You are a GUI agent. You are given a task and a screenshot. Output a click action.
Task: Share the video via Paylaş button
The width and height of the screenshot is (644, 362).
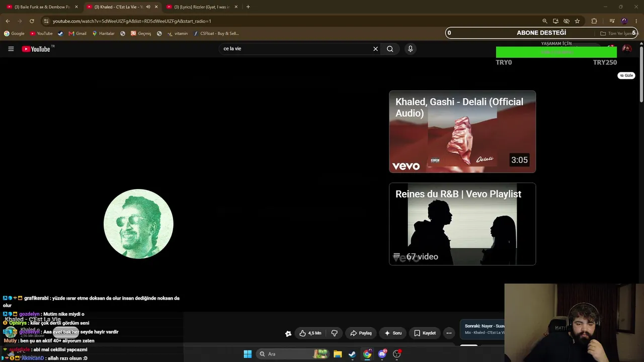pyautogui.click(x=361, y=333)
